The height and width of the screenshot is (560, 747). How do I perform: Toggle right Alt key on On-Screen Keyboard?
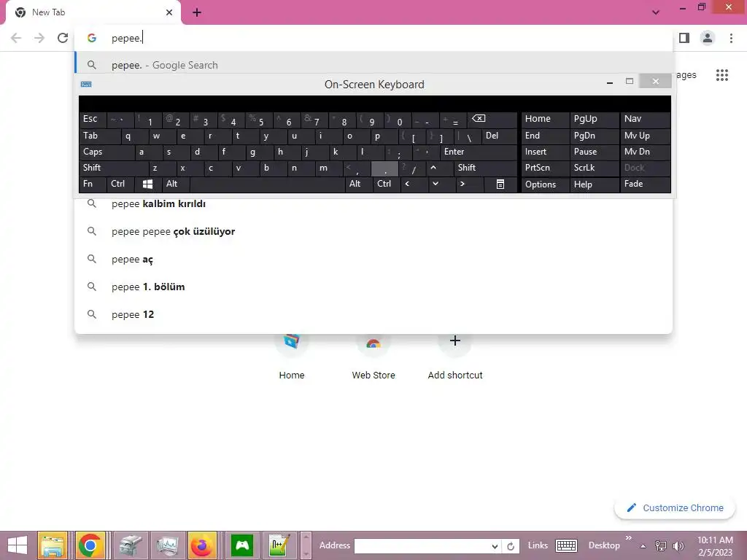tap(359, 184)
